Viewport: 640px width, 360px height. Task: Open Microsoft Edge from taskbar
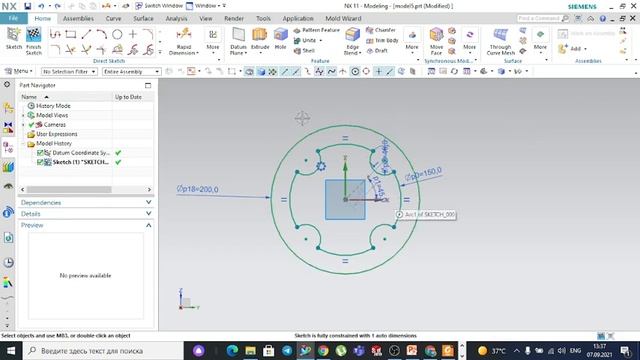pos(232,351)
